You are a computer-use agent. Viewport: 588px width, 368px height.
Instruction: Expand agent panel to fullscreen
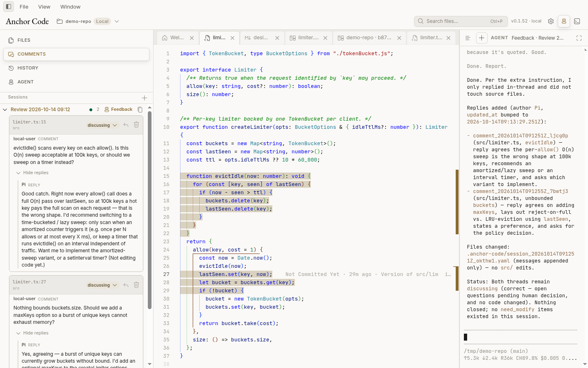click(x=579, y=38)
